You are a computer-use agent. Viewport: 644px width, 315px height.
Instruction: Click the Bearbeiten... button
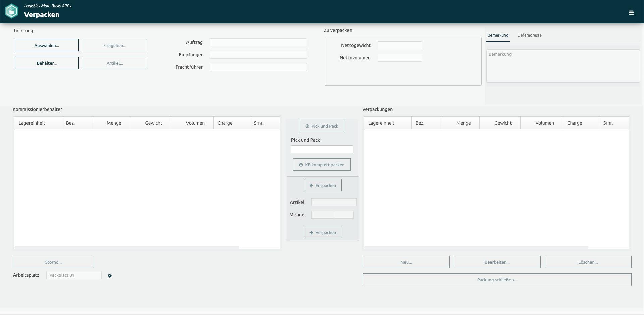[x=497, y=262]
